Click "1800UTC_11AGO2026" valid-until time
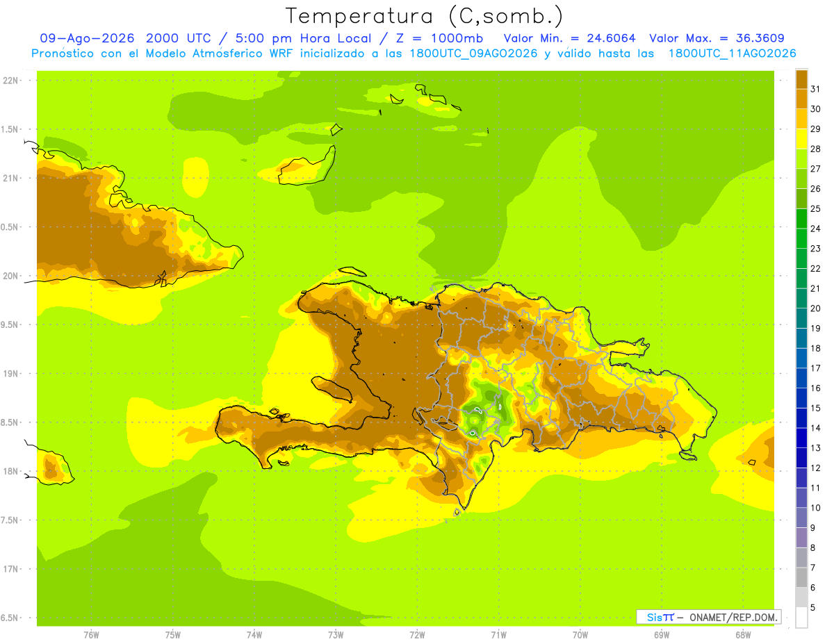 click(x=732, y=53)
